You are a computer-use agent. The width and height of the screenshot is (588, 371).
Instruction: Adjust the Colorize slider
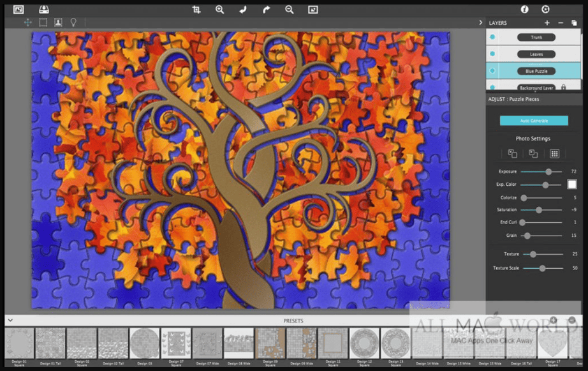point(541,197)
